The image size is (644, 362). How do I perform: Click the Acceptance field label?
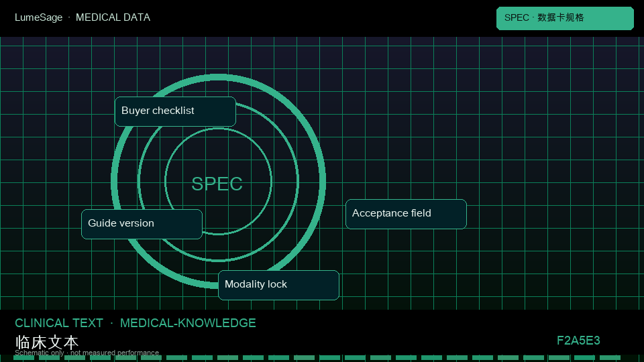[x=407, y=214]
